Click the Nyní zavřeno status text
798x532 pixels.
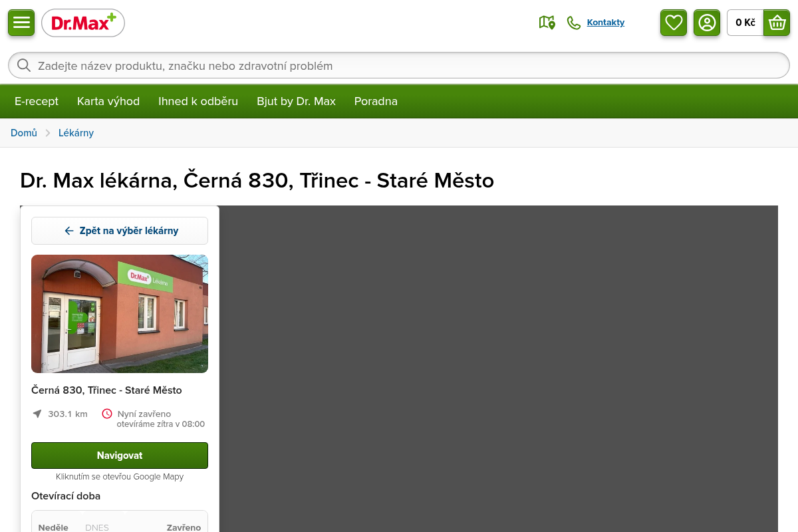(x=144, y=414)
